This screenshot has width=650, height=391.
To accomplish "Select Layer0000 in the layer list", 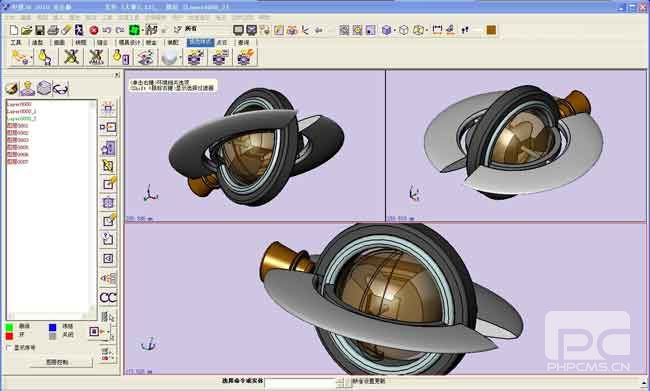I will (x=19, y=104).
